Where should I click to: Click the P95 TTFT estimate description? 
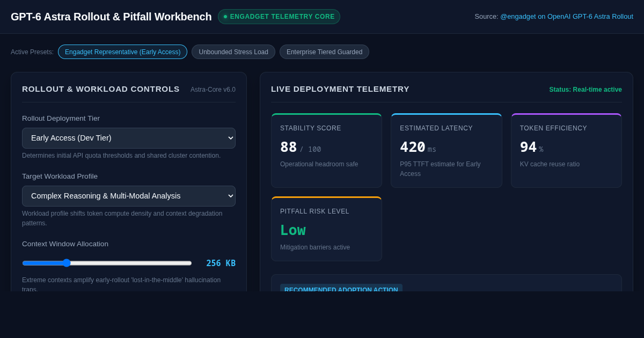[440, 169]
